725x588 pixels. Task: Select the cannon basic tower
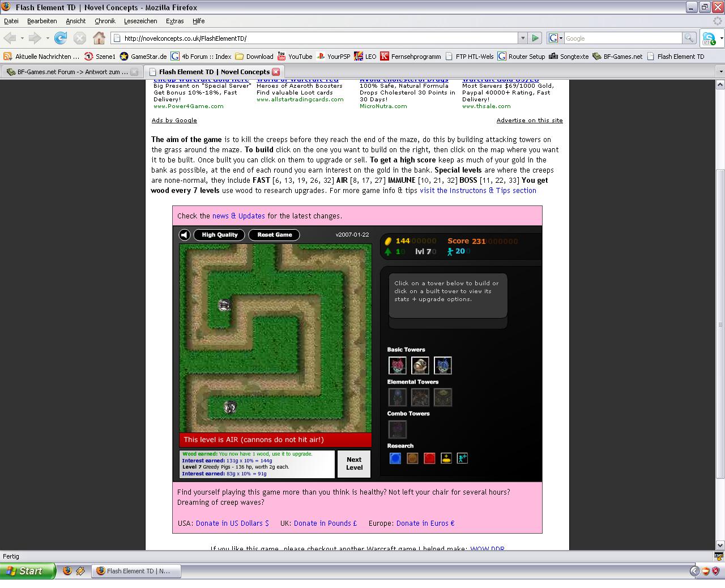click(420, 366)
